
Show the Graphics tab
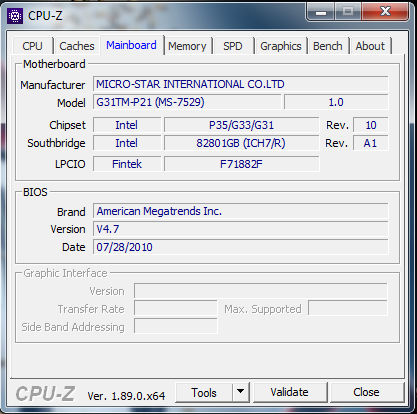[x=281, y=46]
